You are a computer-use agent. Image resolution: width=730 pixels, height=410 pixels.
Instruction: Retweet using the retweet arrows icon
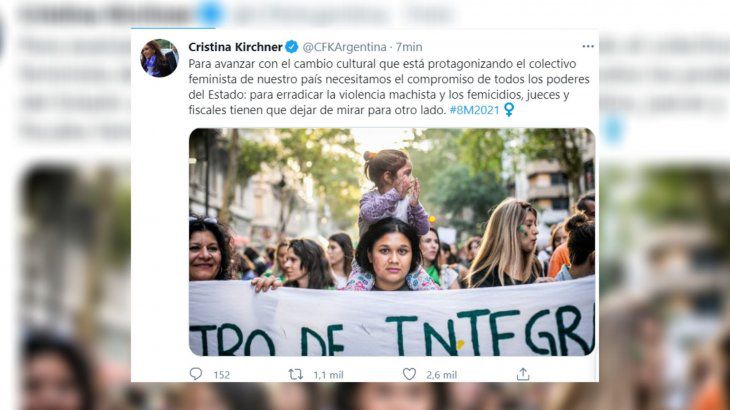point(296,374)
